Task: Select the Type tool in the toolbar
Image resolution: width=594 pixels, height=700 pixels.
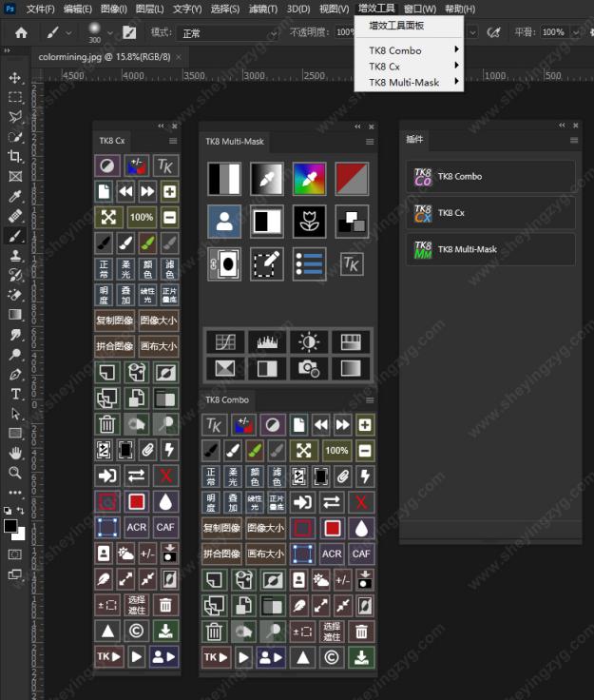Action: (15, 394)
